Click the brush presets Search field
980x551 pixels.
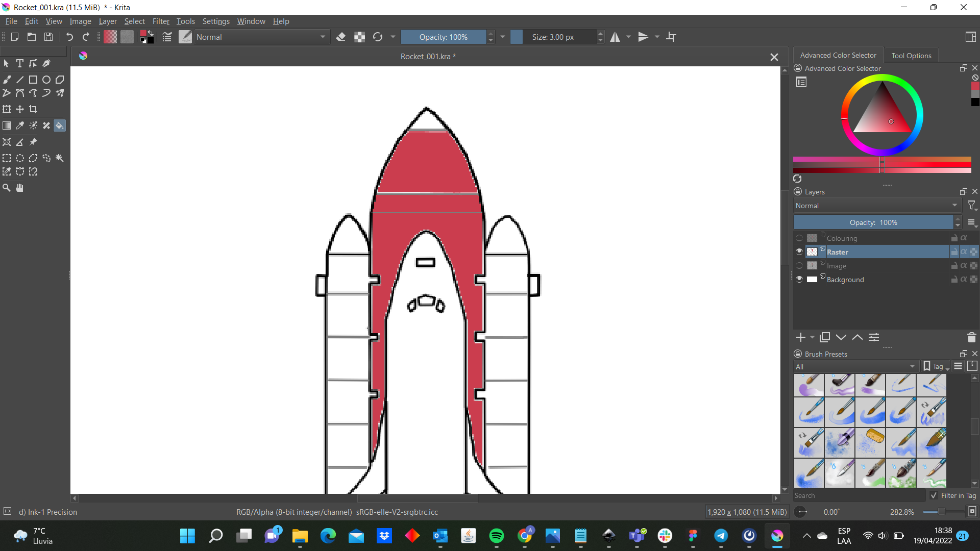pos(859,495)
